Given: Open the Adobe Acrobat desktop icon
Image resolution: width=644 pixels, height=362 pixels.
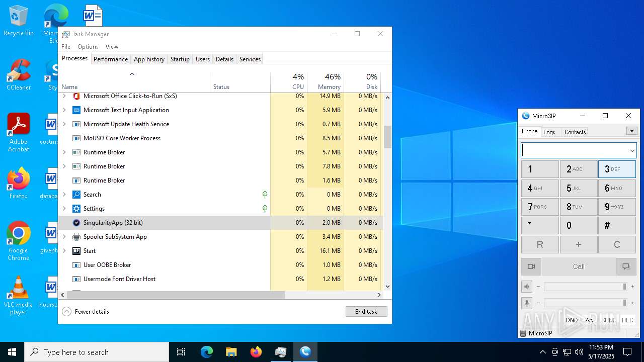Looking at the screenshot, I should point(19,133).
